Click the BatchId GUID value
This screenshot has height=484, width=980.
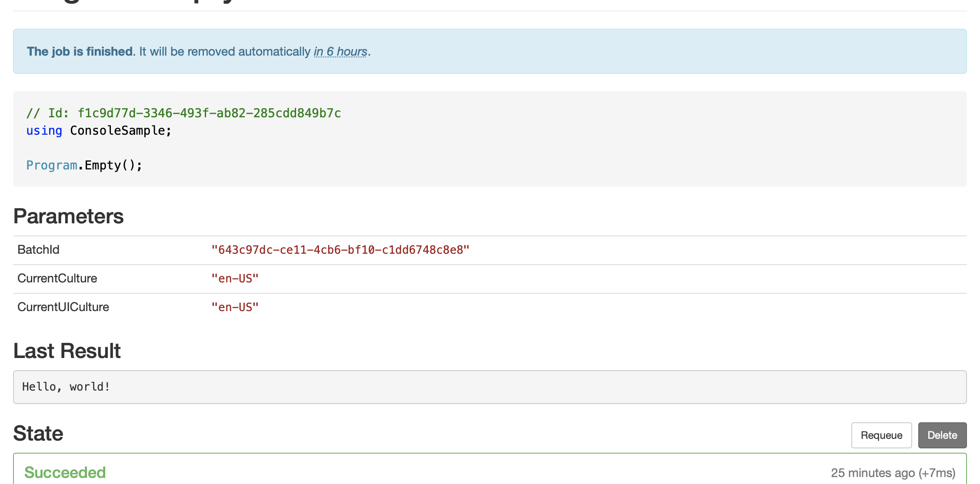point(340,250)
